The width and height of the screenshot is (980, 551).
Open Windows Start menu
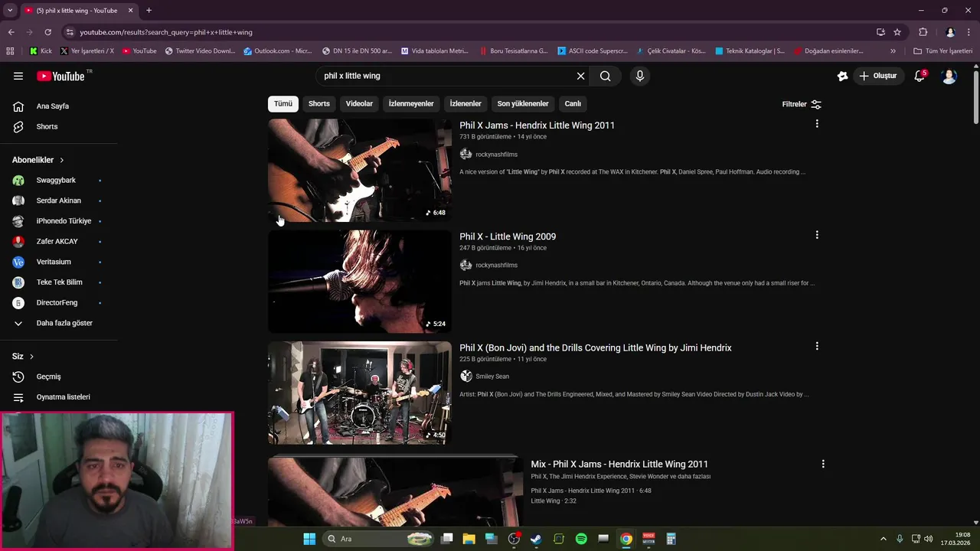tap(309, 539)
